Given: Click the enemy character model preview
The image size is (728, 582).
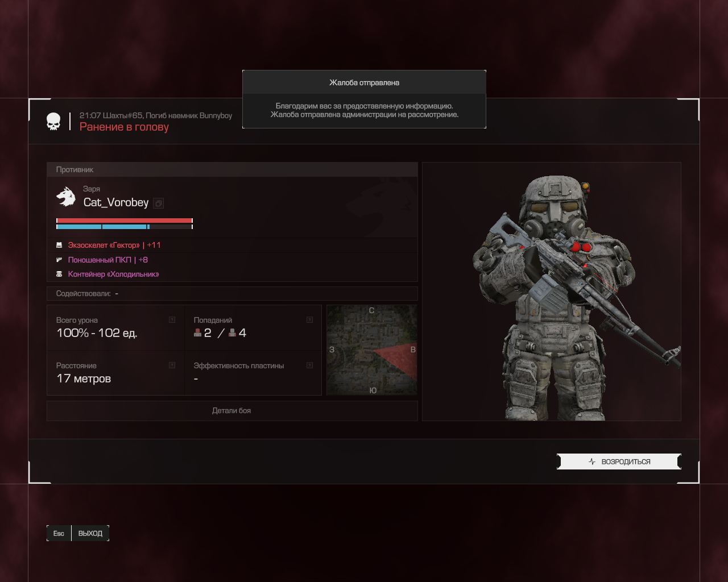Looking at the screenshot, I should pos(552,292).
